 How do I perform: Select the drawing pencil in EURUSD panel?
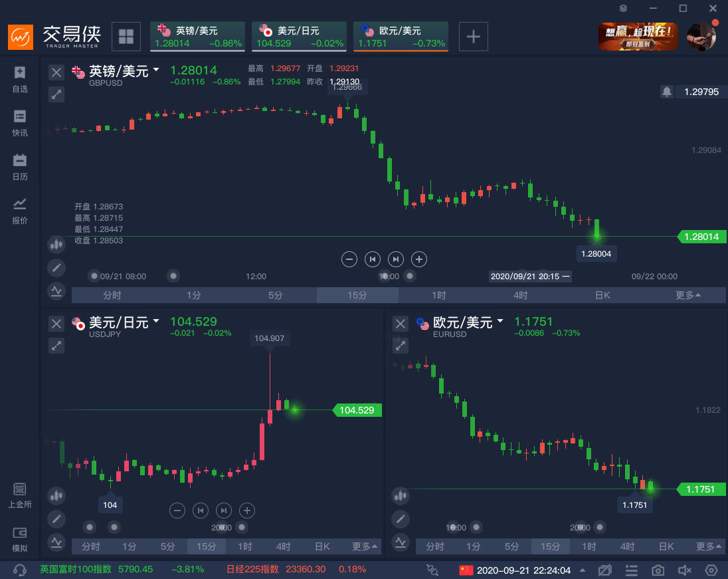pos(401,519)
